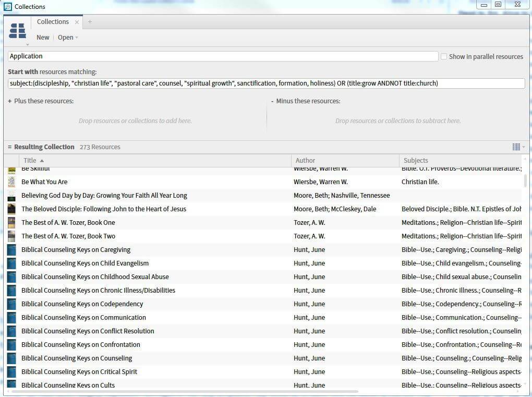Select Believing God Day by Day row
Image resolution: width=532 pixels, height=397 pixels.
click(x=104, y=196)
